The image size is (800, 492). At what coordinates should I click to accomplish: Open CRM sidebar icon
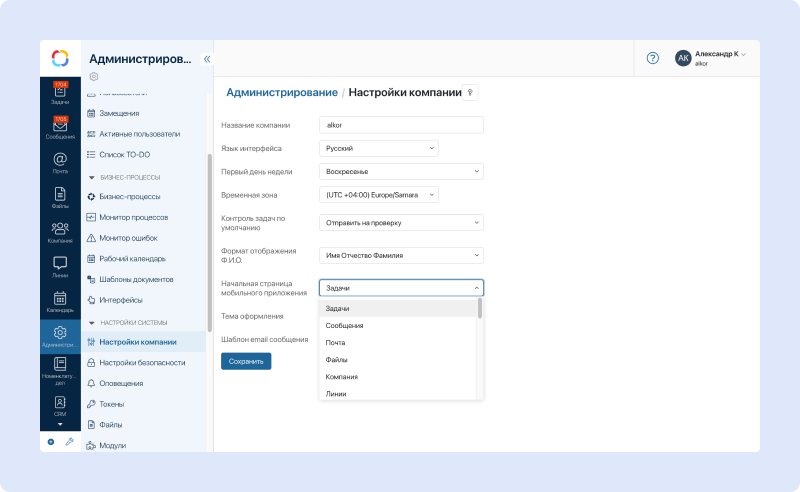pyautogui.click(x=60, y=406)
